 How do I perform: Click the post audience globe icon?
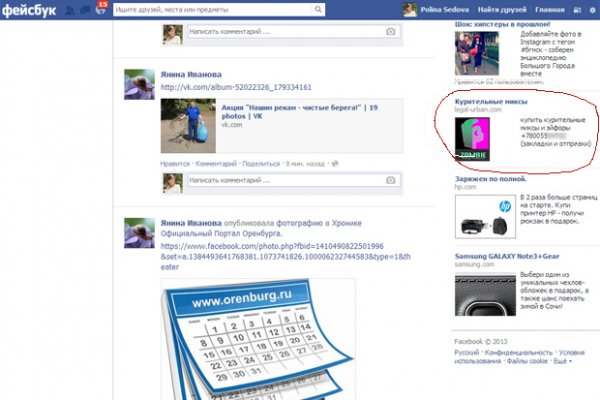pos(334,161)
